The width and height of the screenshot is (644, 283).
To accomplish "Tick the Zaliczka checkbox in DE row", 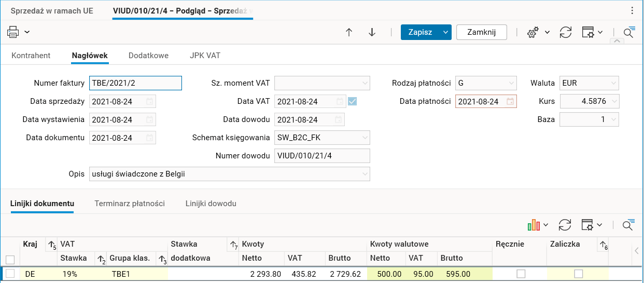I will [x=579, y=274].
